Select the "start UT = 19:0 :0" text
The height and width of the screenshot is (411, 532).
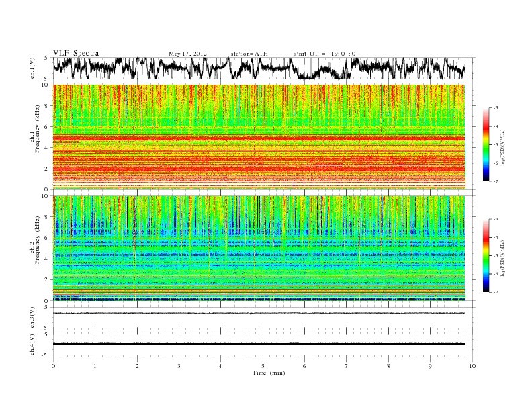(324, 54)
